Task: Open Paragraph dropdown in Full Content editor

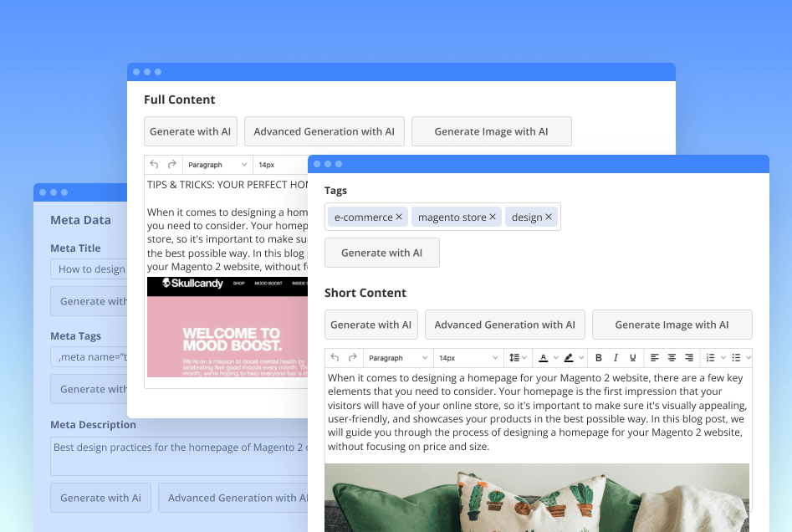Action: 217,165
